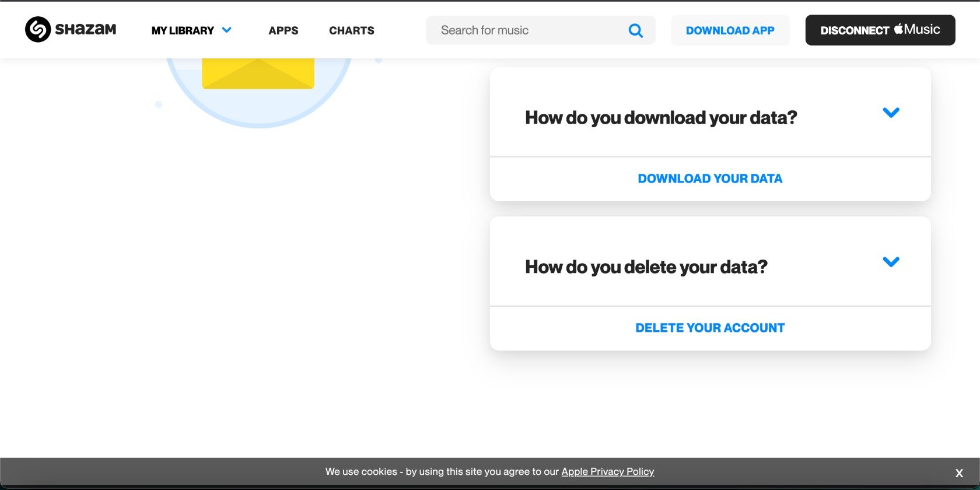Click the 'How do you download your data?' heading
This screenshot has height=490, width=980.
click(661, 118)
